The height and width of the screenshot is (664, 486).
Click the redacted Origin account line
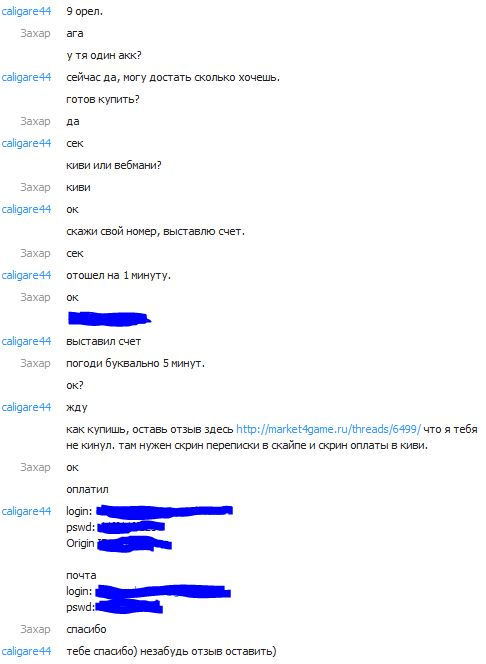tap(119, 543)
